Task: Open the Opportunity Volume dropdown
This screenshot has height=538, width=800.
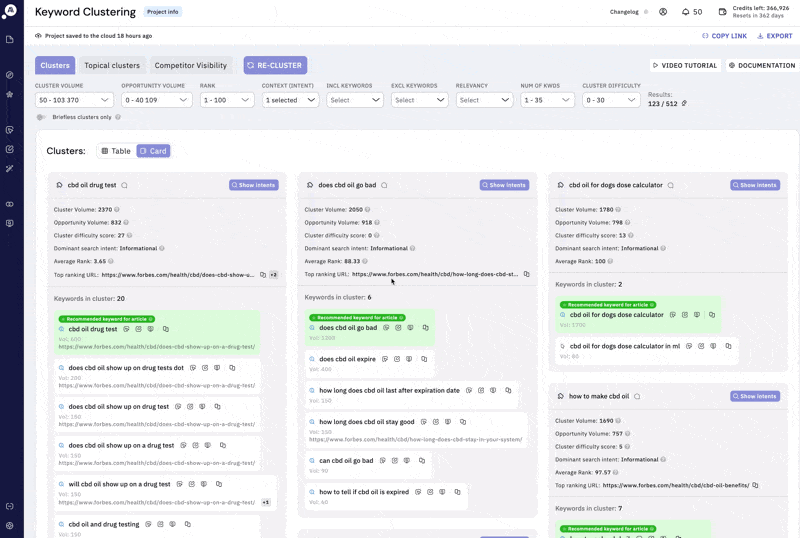Action: point(157,100)
